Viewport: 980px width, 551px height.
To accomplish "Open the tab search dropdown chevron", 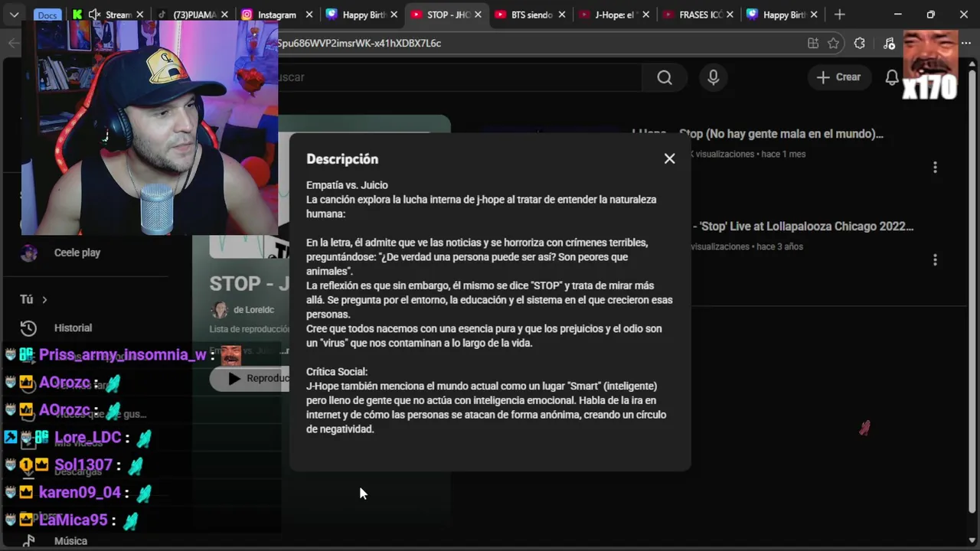I will [14, 15].
